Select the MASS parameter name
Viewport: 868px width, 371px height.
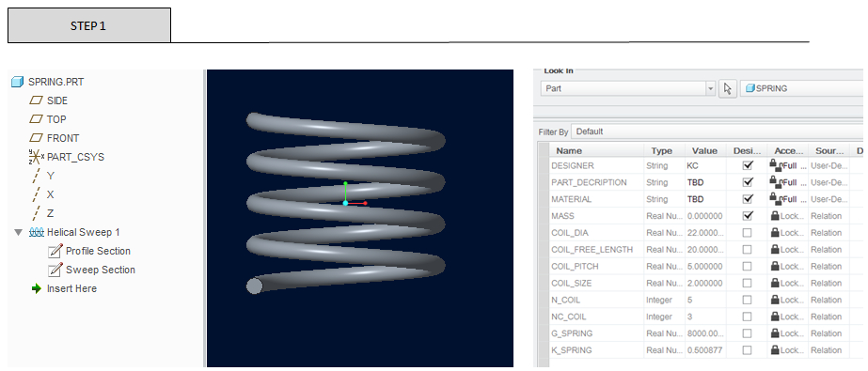[x=563, y=216]
